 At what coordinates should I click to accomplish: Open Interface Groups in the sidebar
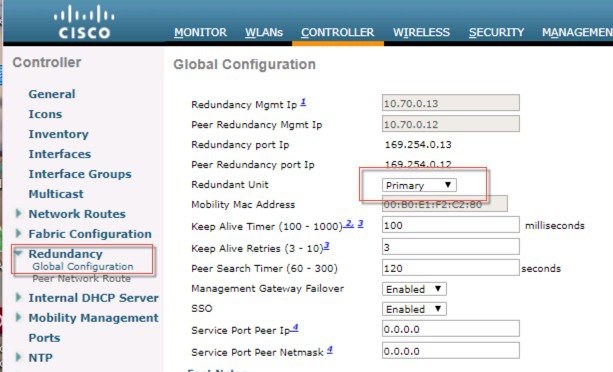pos(80,174)
